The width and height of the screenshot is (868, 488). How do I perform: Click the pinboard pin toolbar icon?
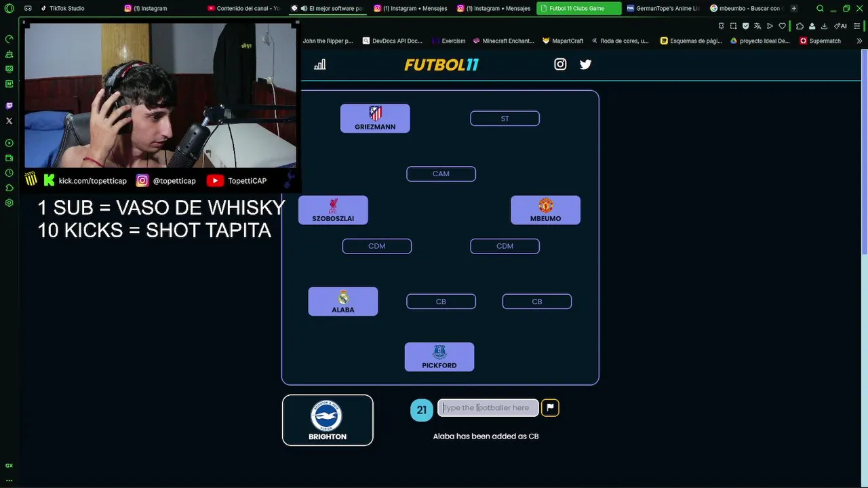(721, 26)
